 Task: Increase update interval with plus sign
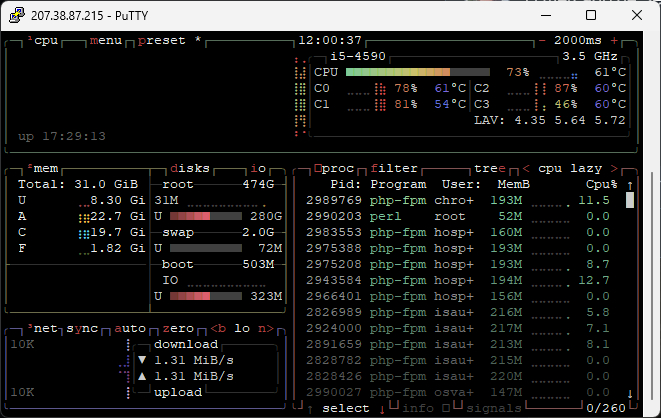pos(614,41)
